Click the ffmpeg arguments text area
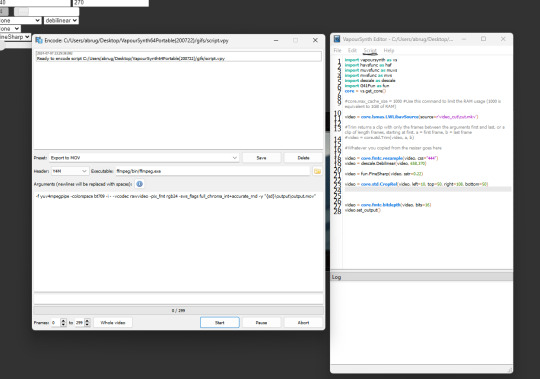Screen dimensions: 540x379 (x=178, y=242)
